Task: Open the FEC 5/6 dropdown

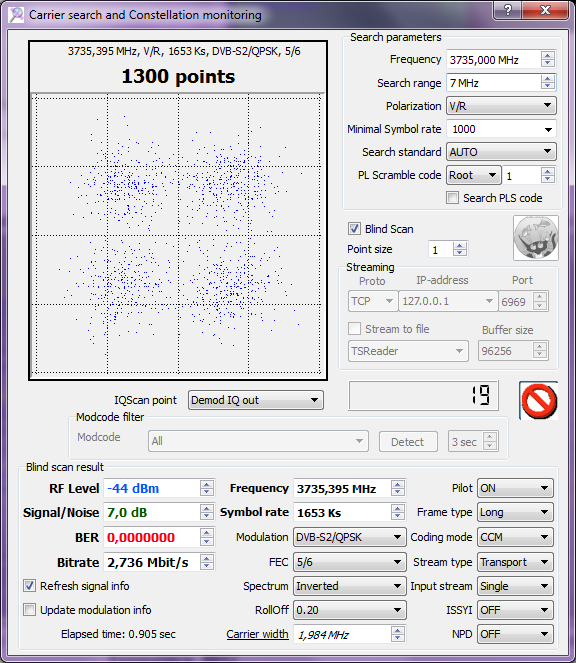Action: point(350,562)
